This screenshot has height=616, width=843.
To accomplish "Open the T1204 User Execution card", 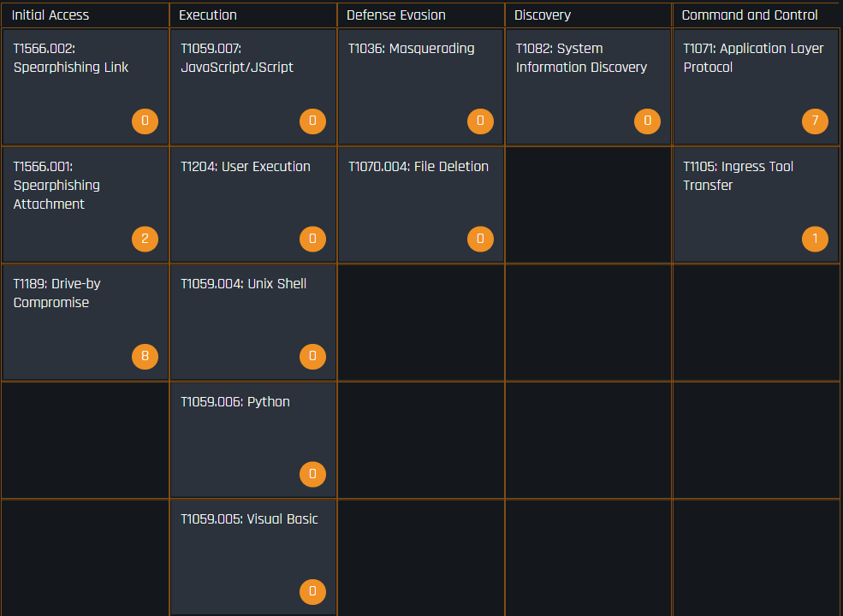I will [x=253, y=204].
